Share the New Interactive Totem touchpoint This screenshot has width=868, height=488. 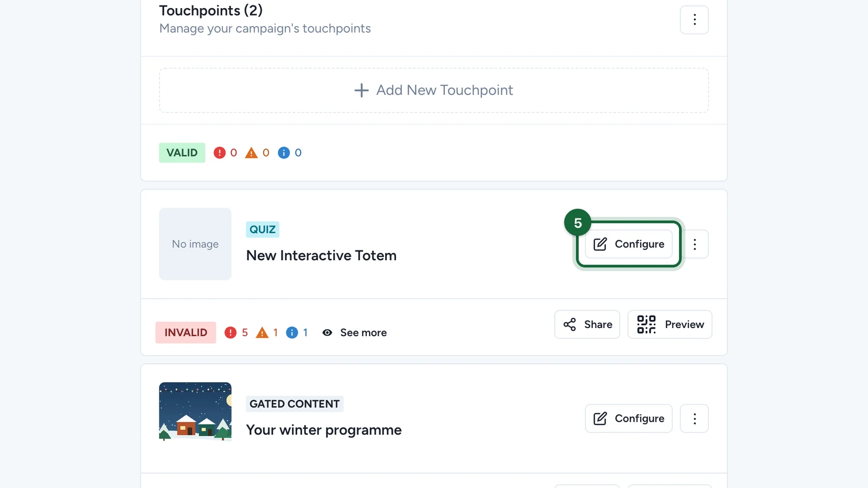click(587, 324)
